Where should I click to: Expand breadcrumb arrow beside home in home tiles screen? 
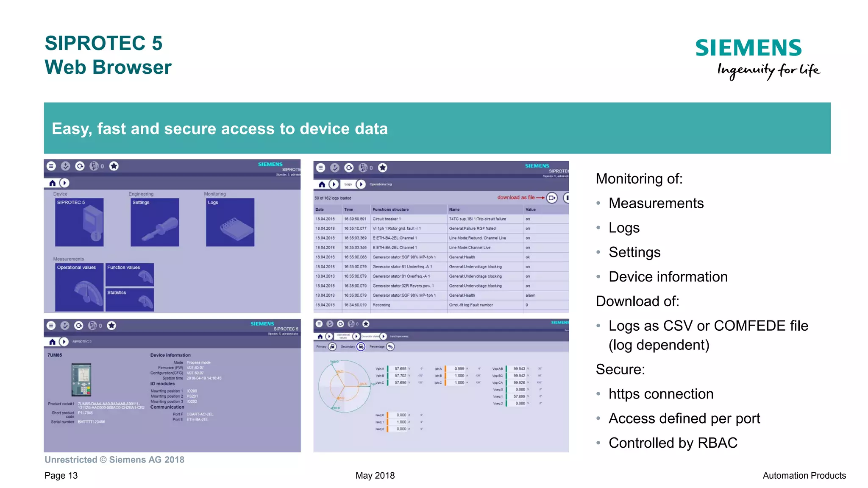64,183
